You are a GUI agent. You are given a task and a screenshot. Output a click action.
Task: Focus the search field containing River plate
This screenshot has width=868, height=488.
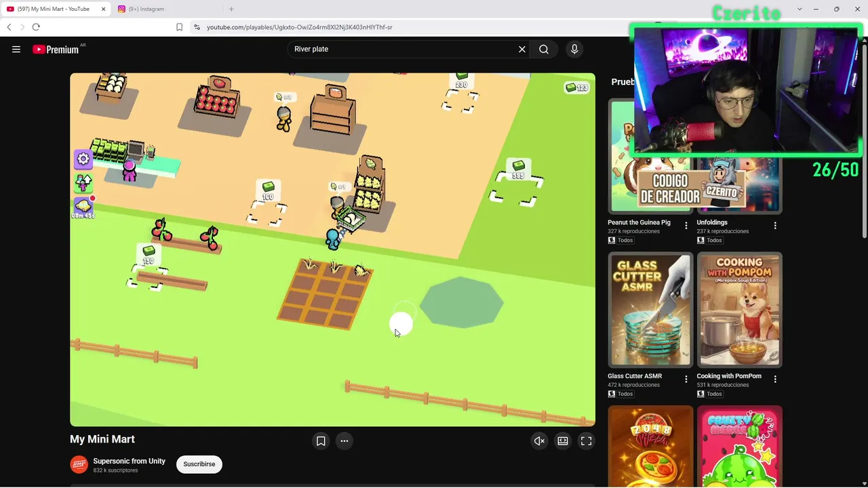tap(403, 49)
